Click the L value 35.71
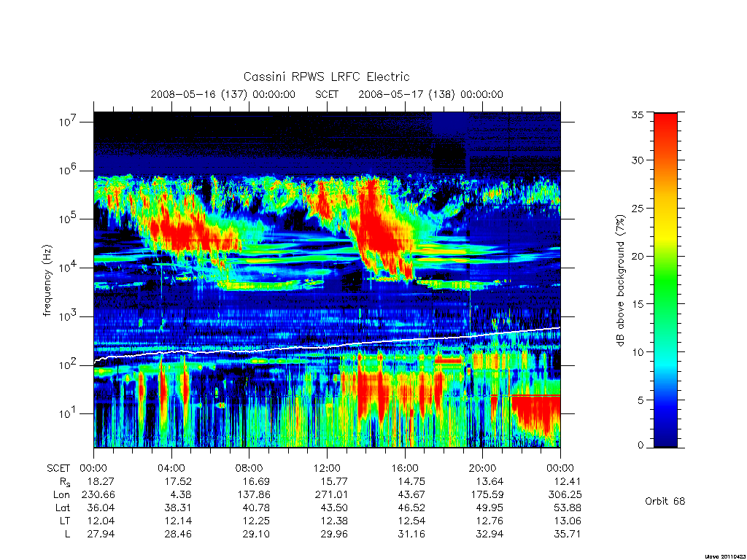The height and width of the screenshot is (560, 747). (567, 534)
